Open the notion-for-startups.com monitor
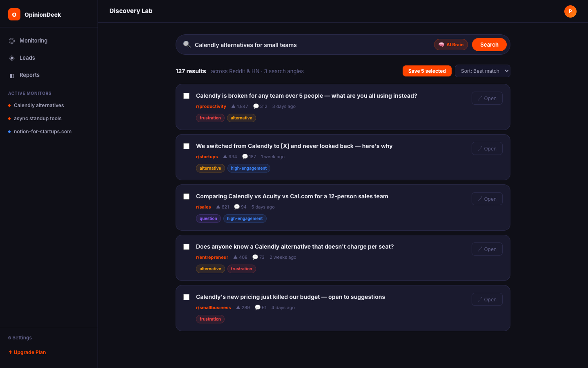Viewport: 588px width, 368px height. [x=42, y=131]
